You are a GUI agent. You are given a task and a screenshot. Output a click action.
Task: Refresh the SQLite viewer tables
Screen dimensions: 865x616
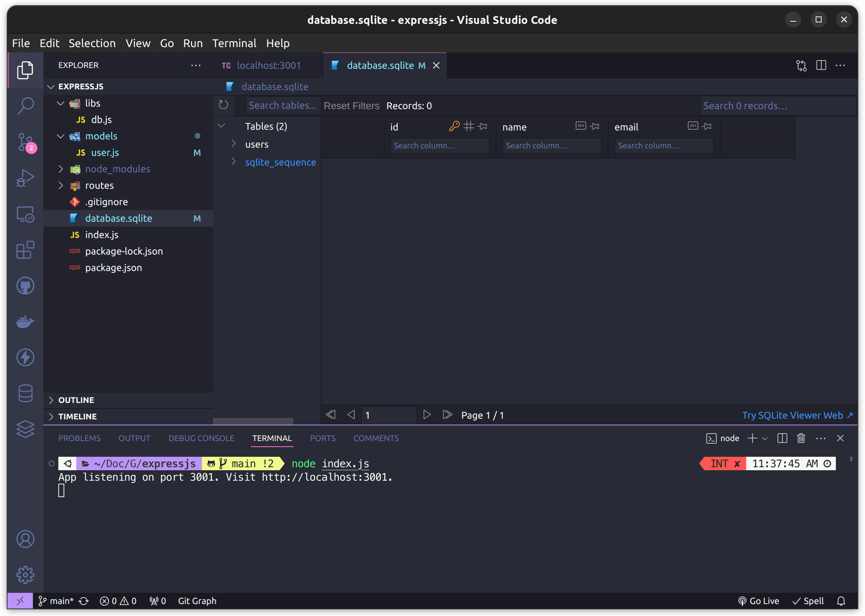pyautogui.click(x=224, y=105)
